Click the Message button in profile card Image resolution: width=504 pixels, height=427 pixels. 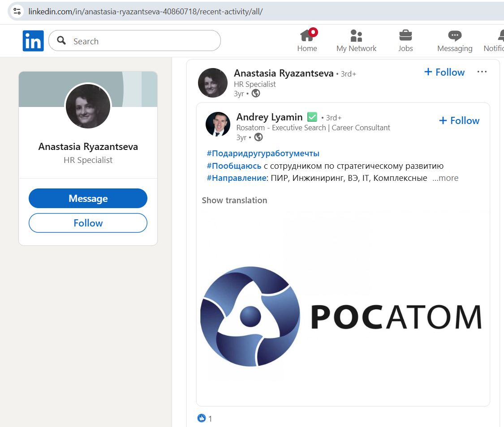(88, 198)
